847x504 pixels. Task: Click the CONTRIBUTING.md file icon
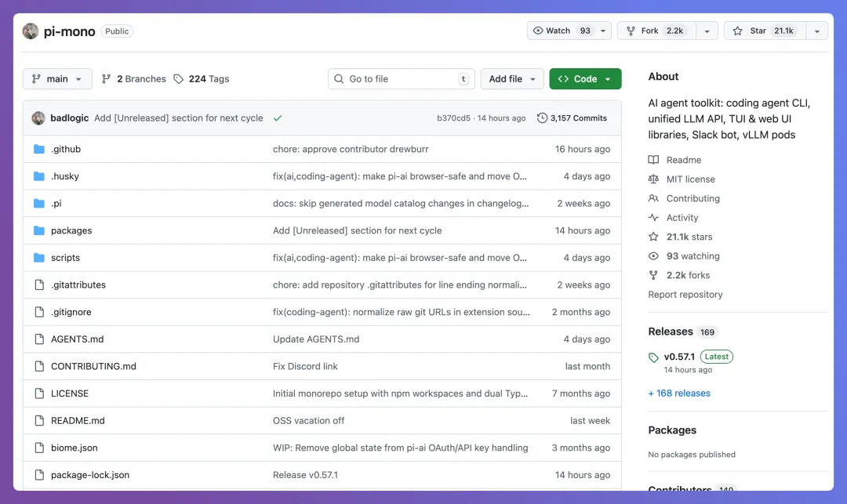(x=39, y=366)
